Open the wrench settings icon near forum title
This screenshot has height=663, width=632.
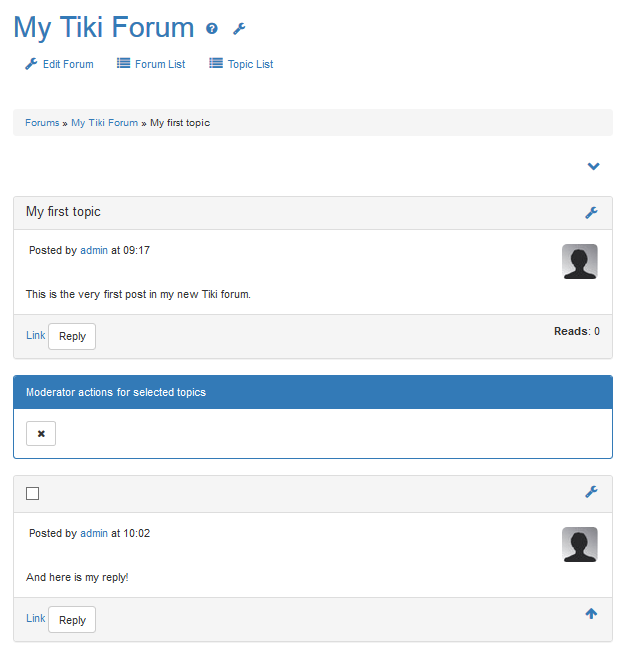pyautogui.click(x=238, y=29)
